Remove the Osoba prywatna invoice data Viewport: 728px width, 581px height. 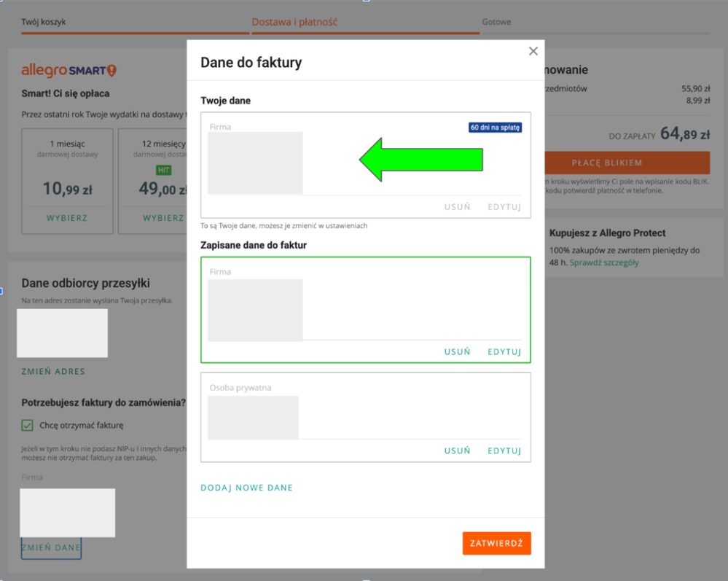pos(457,451)
